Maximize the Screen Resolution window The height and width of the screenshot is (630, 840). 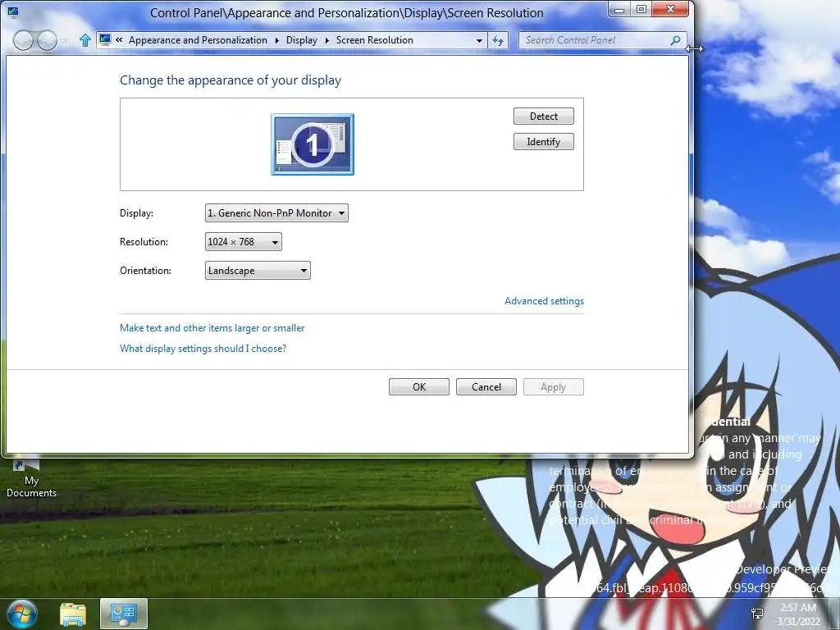[x=641, y=10]
